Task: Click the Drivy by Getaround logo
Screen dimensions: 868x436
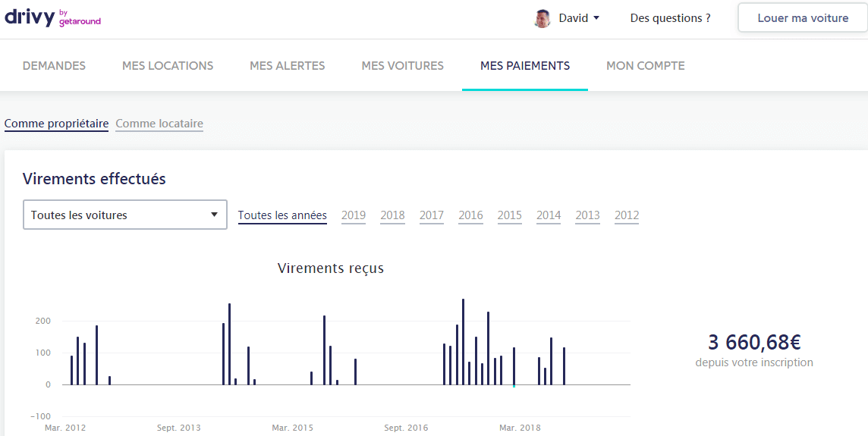Action: point(52,18)
